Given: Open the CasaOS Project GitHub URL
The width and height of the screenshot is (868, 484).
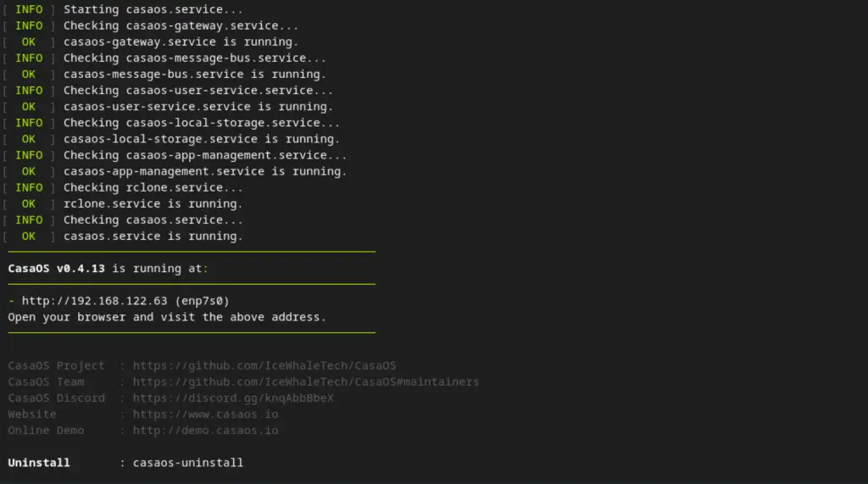Looking at the screenshot, I should (264, 365).
